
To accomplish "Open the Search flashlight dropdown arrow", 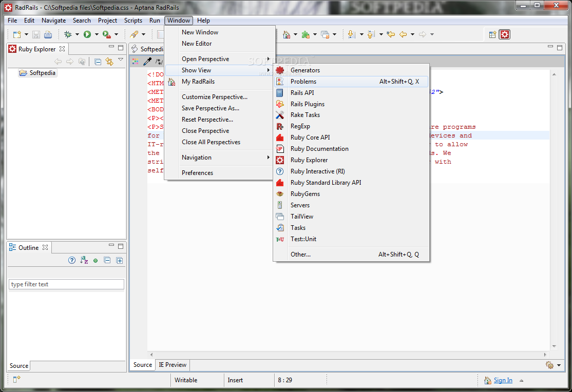I will click(143, 35).
